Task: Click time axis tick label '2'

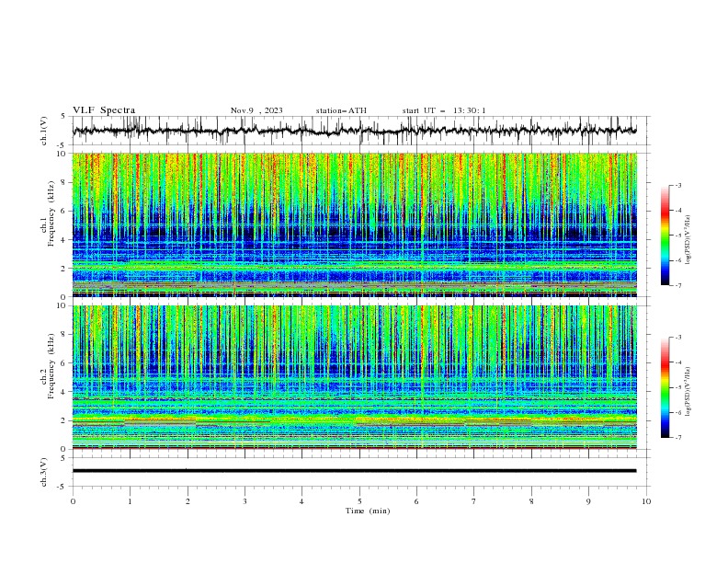Action: [x=188, y=501]
